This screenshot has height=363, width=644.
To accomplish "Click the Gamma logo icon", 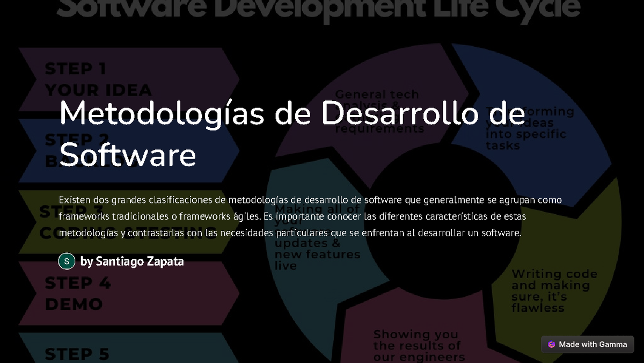I will (551, 344).
